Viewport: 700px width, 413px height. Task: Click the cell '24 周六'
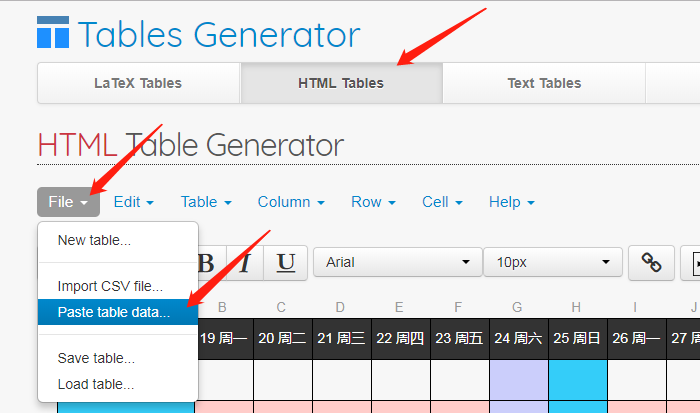pos(518,339)
